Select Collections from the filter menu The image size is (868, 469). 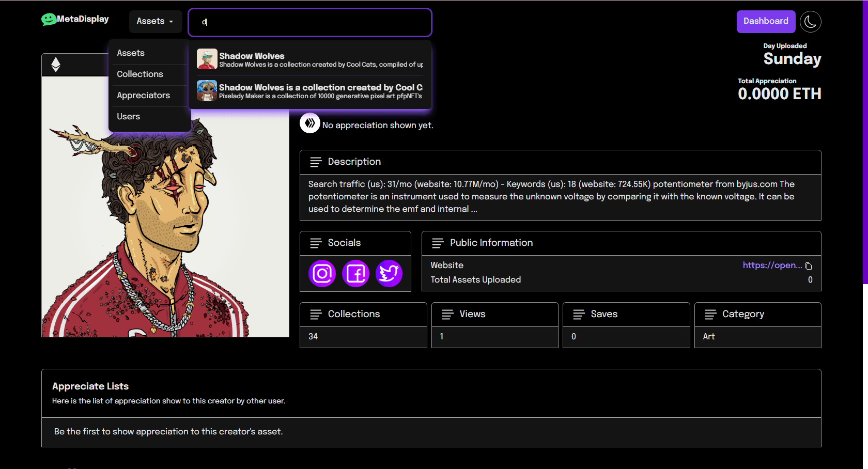(x=140, y=74)
